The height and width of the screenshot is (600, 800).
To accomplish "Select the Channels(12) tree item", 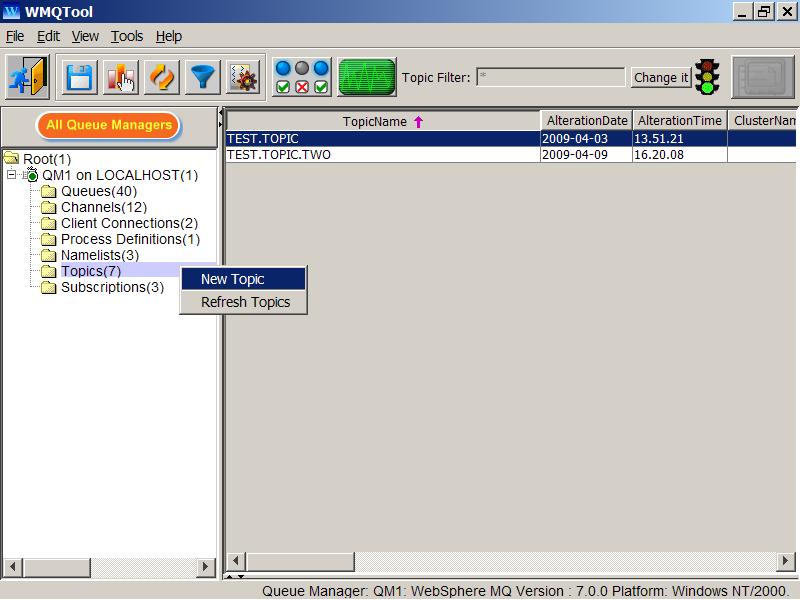I will (104, 207).
